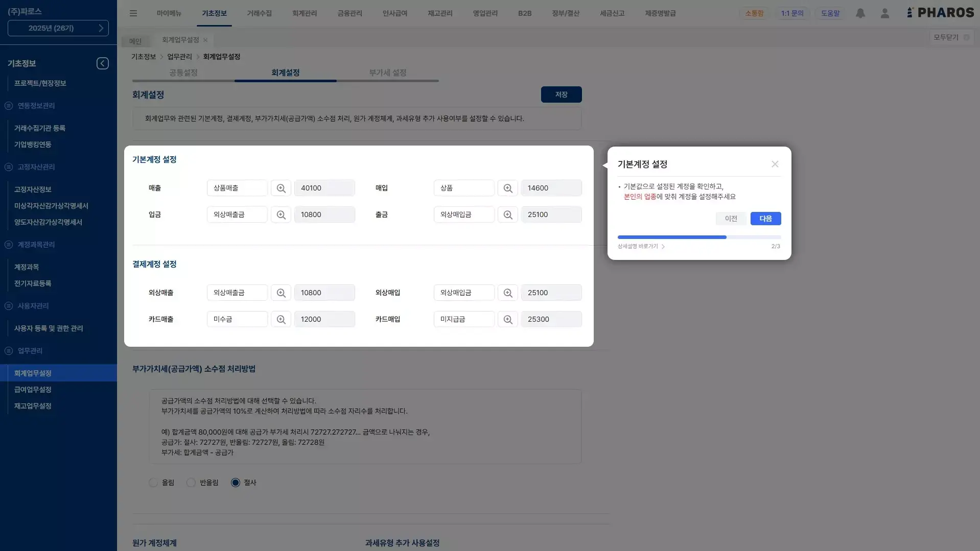
Task: Open the 회계관리 top menu
Action: pos(305,13)
